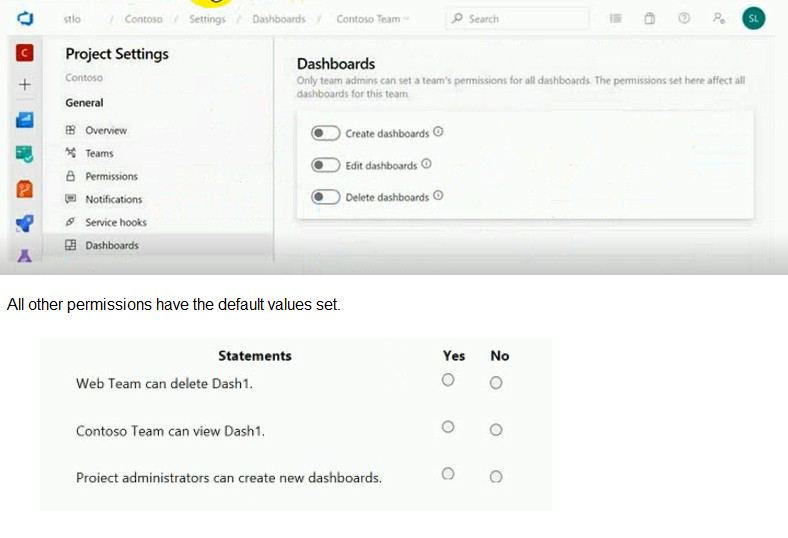
Task: Open the user settings icon
Action: click(718, 19)
